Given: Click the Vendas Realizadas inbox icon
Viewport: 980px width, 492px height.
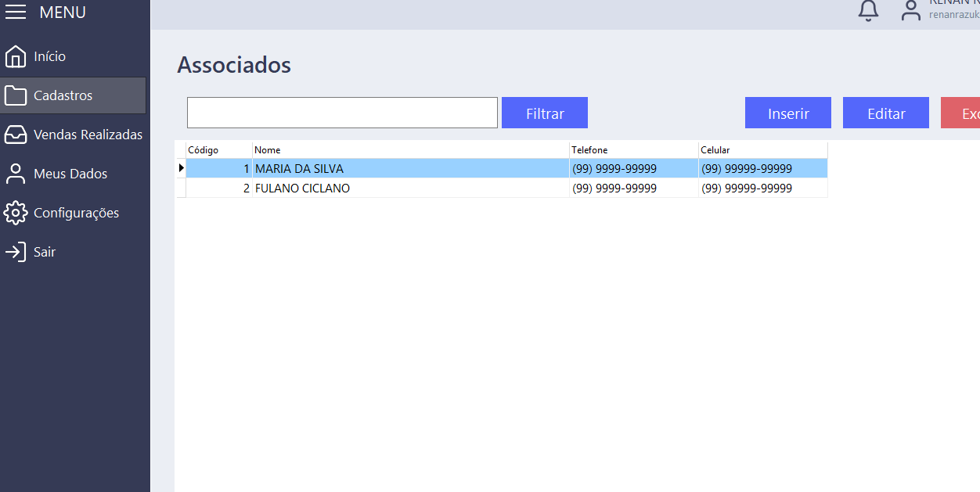Looking at the screenshot, I should tap(16, 135).
